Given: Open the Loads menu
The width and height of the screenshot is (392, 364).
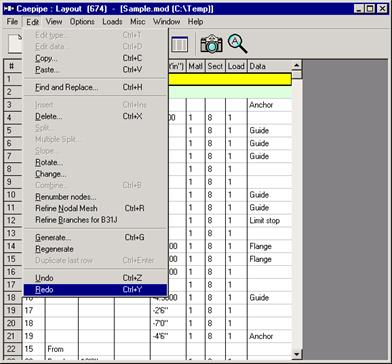Looking at the screenshot, I should [112, 22].
